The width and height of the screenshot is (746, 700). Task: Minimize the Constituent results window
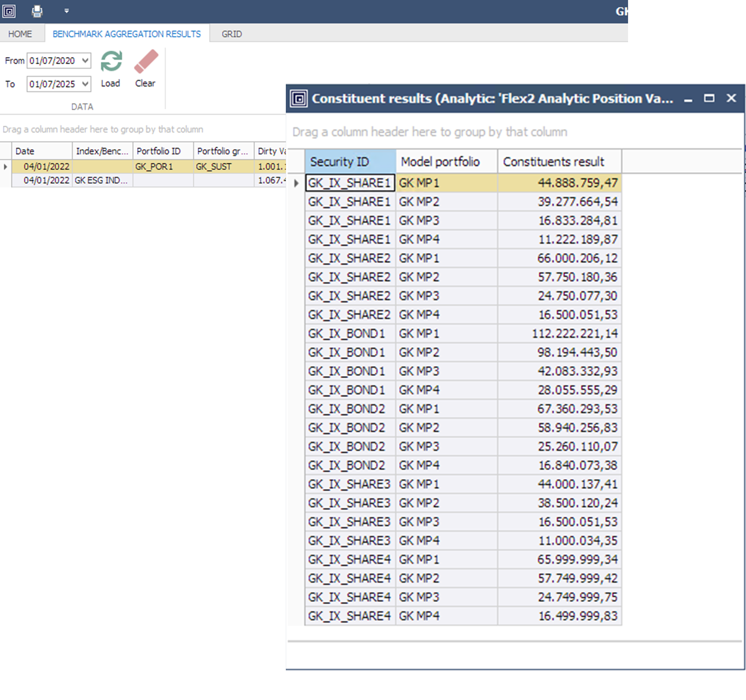(x=688, y=99)
